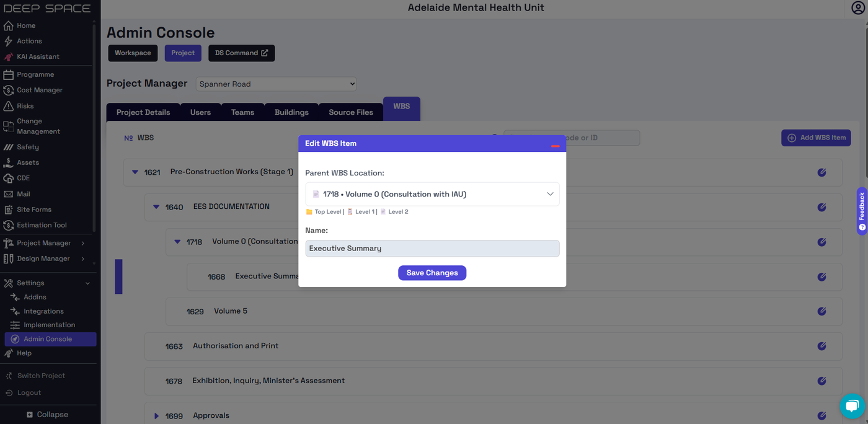Image resolution: width=868 pixels, height=424 pixels.
Task: Open the Programme calendar icon
Action: (9, 74)
